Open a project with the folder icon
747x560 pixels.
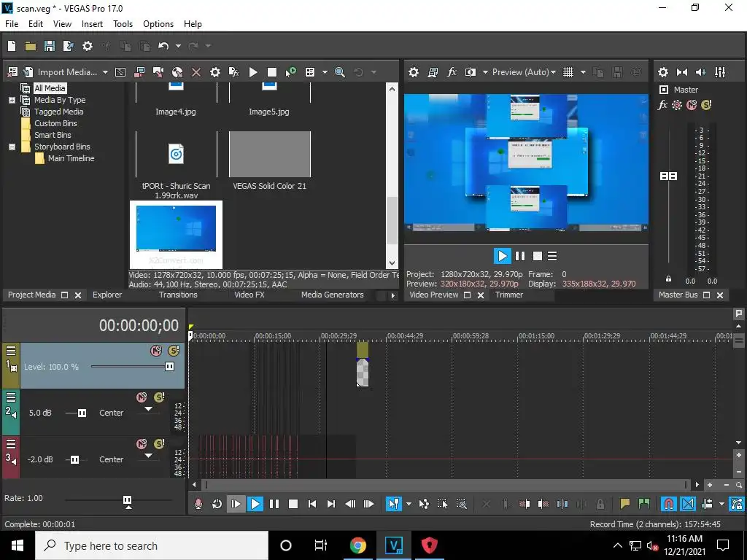tap(31, 46)
